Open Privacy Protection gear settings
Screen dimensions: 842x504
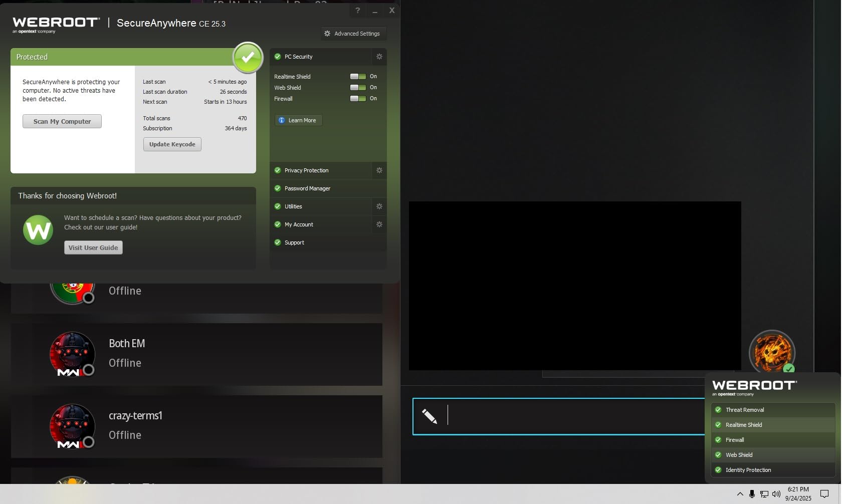pyautogui.click(x=379, y=170)
